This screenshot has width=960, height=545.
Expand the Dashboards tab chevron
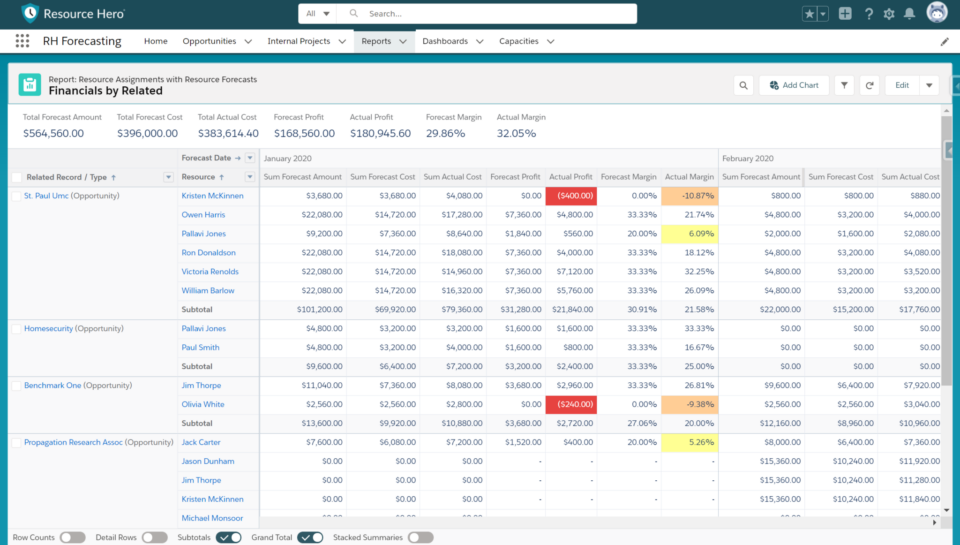479,42
